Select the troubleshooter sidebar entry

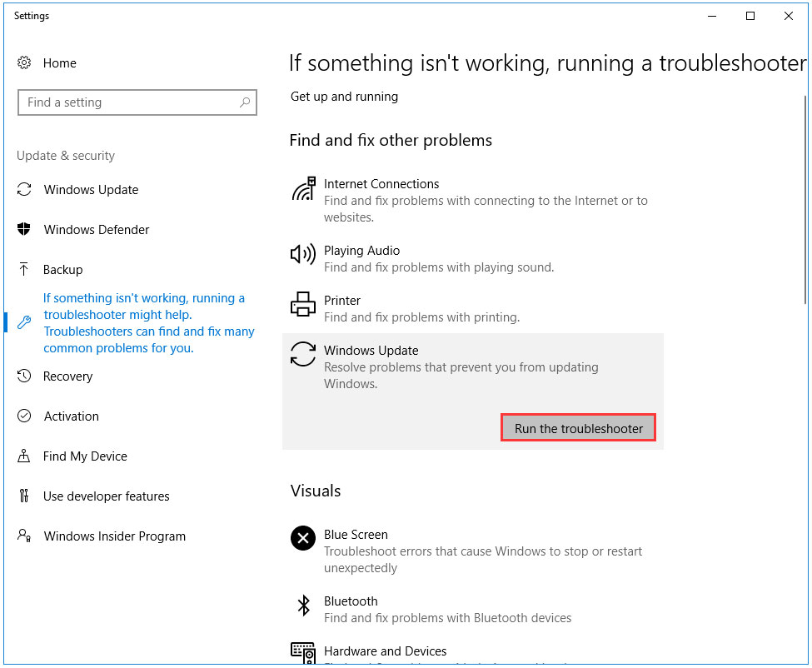coord(148,322)
